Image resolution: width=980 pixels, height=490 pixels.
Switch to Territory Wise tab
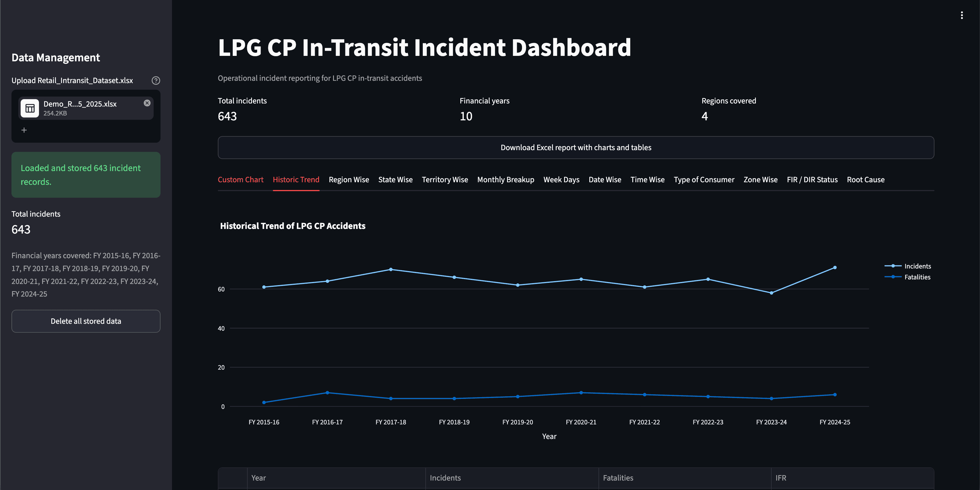445,180
